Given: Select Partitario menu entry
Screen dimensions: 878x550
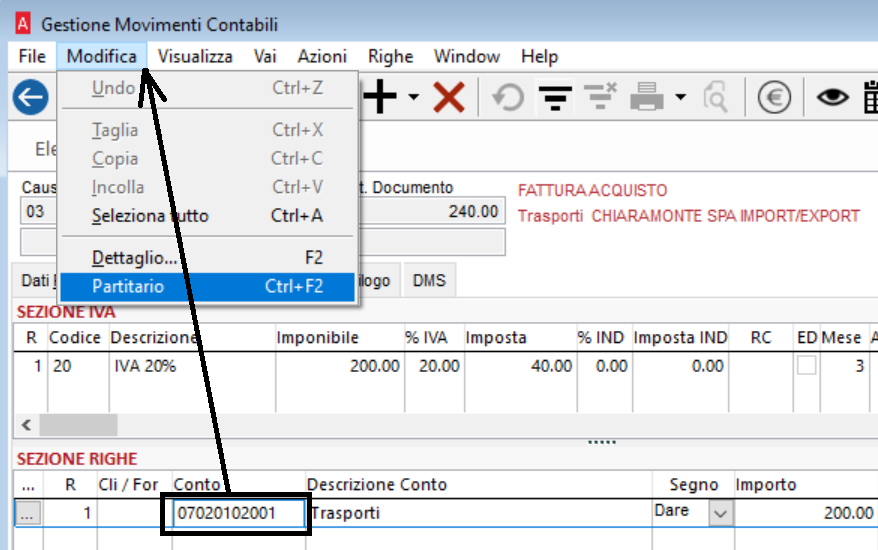Looking at the screenshot, I should point(207,286).
